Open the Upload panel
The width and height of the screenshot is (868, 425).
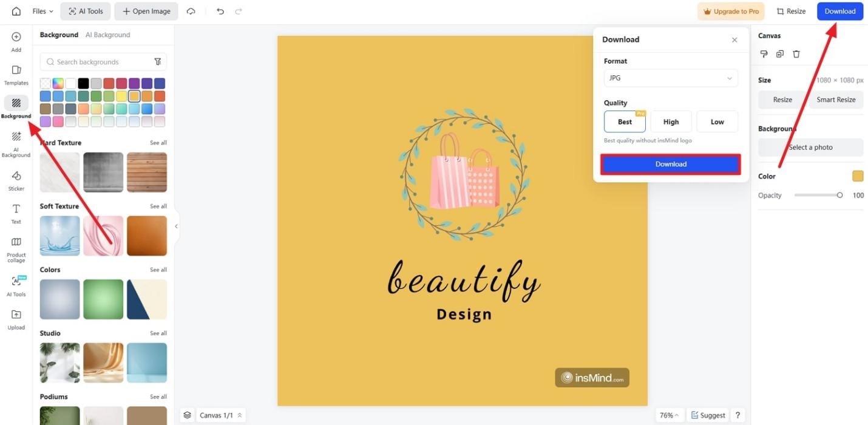[16, 319]
